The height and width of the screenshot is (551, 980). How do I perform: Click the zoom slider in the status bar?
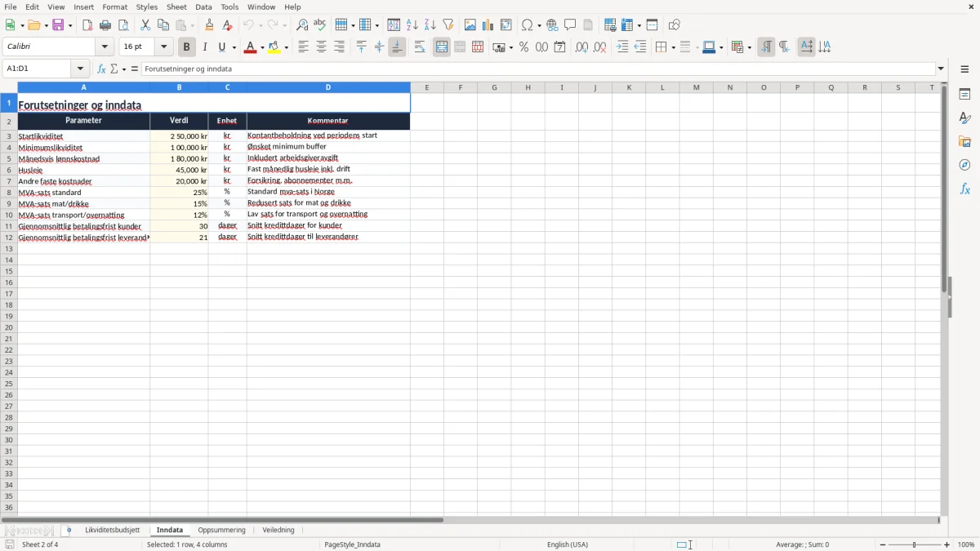(915, 544)
